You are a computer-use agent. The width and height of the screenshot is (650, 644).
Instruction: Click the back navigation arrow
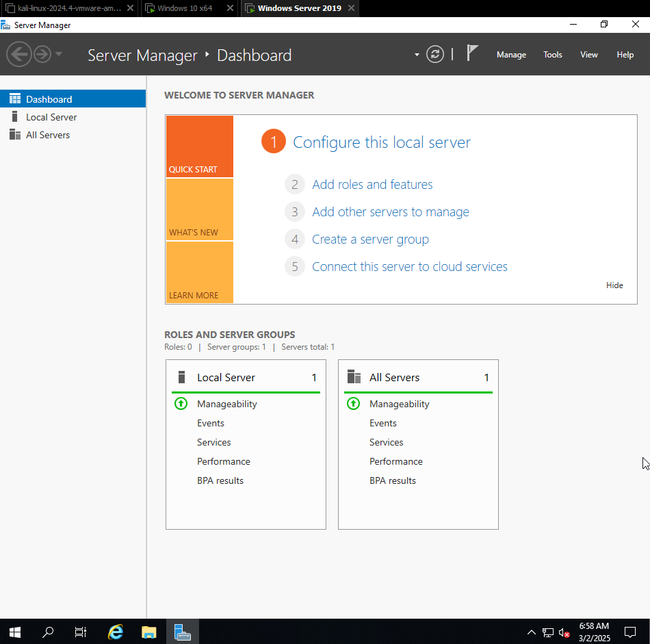(19, 55)
